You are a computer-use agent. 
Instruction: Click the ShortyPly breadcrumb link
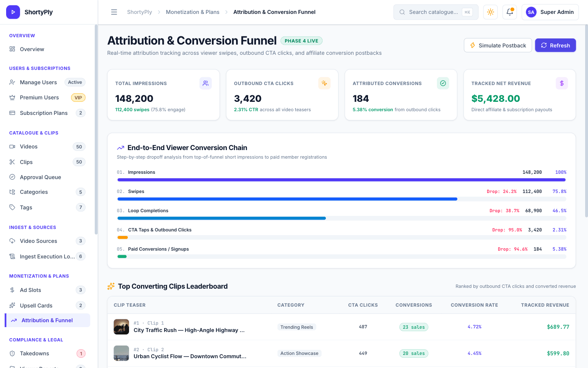pyautogui.click(x=139, y=12)
